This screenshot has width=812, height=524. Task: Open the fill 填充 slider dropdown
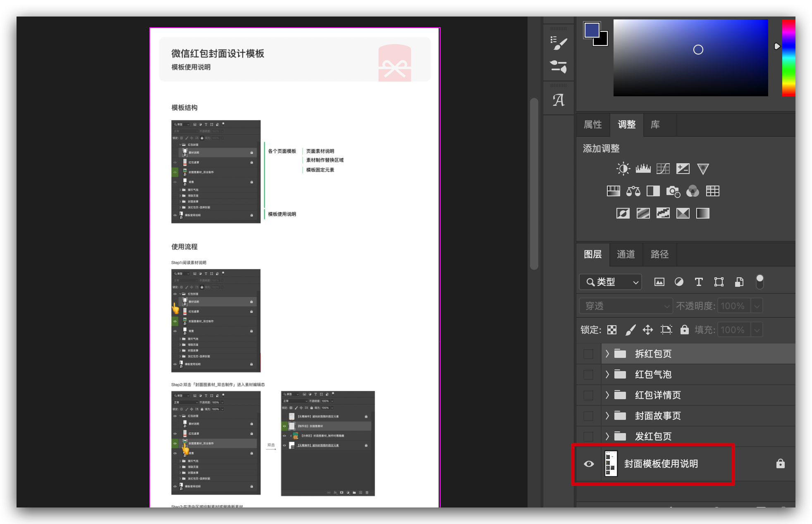click(757, 330)
